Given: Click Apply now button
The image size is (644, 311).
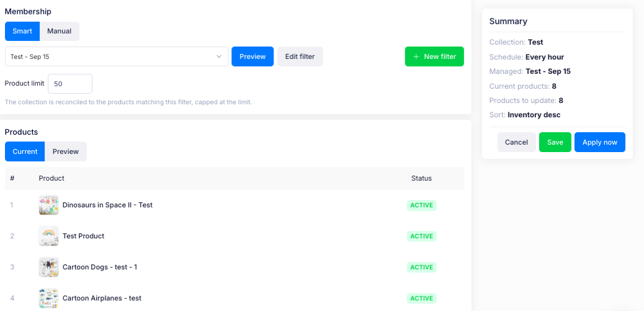Looking at the screenshot, I should coord(600,142).
